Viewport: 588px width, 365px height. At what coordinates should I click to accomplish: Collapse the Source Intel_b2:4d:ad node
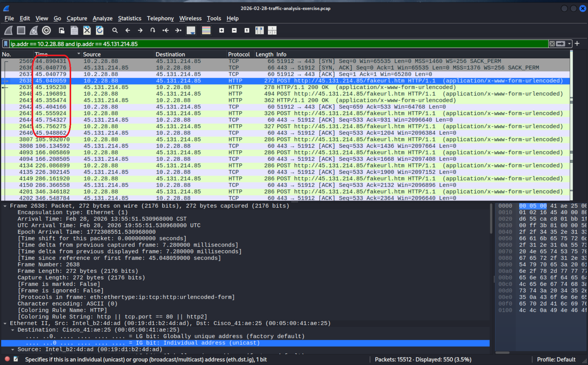[x=13, y=350]
